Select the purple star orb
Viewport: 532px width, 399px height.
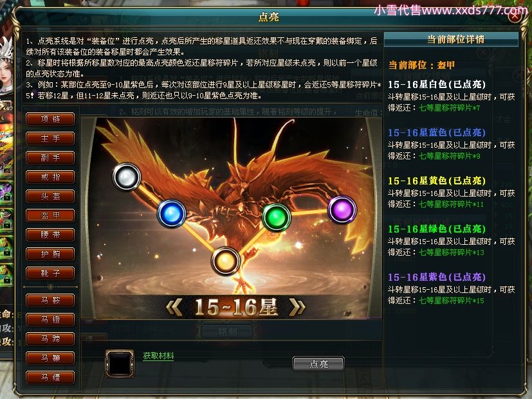point(342,210)
